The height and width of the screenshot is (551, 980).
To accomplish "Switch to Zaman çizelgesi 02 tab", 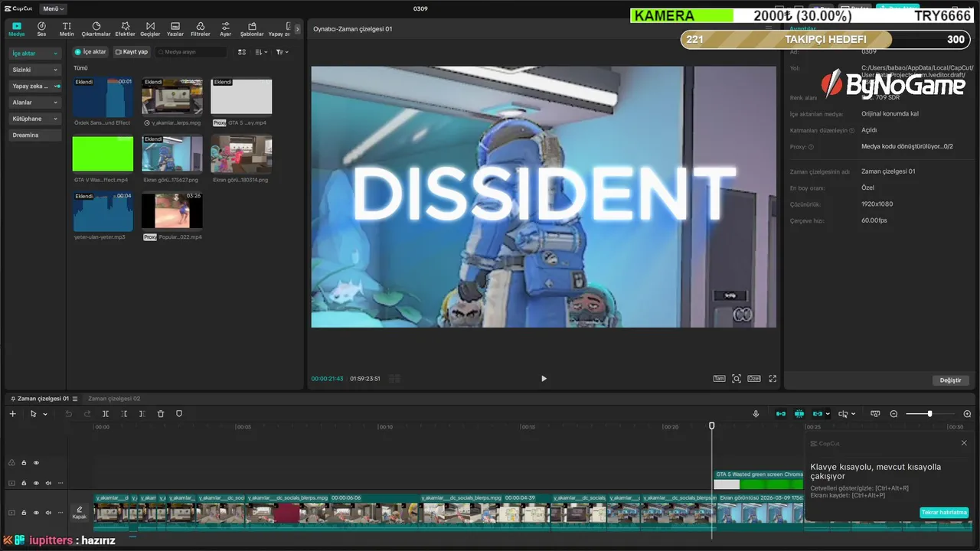I will pos(114,399).
